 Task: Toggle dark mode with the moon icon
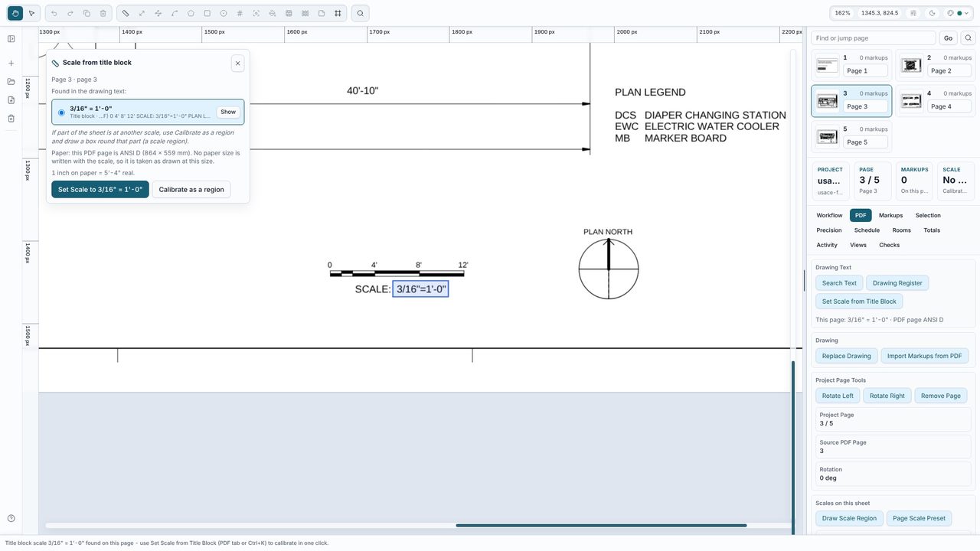click(933, 13)
